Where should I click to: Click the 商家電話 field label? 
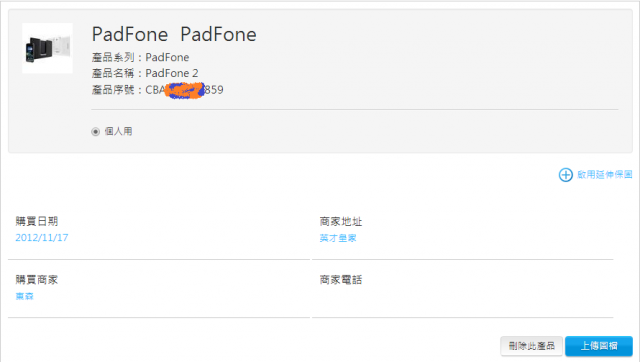click(341, 280)
